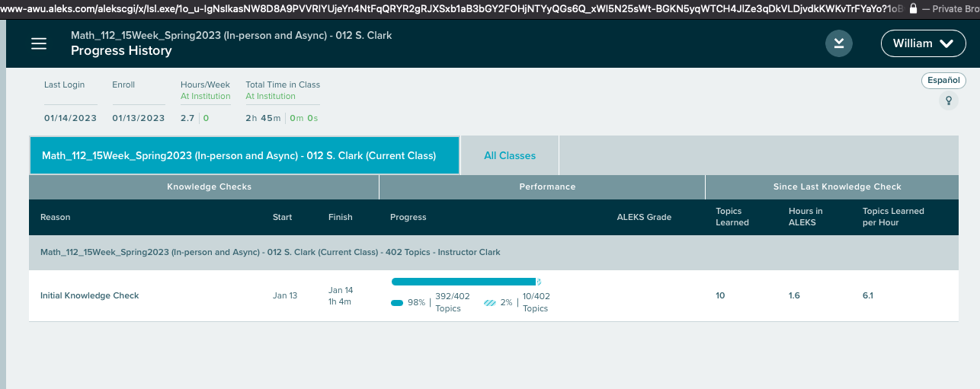Click the solid mastered topics legend icon

(397, 303)
